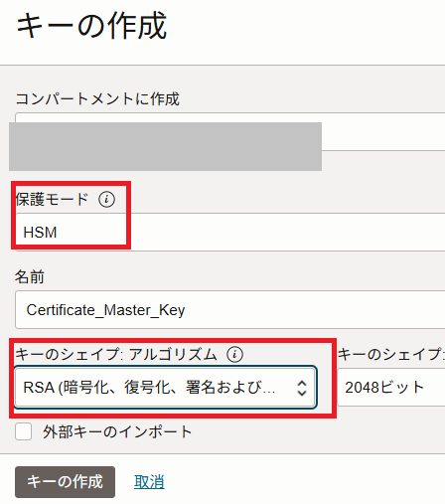Viewport: 445px width, 504px height.
Task: Enable the 外部キーのインポート checkbox
Action: tap(24, 431)
